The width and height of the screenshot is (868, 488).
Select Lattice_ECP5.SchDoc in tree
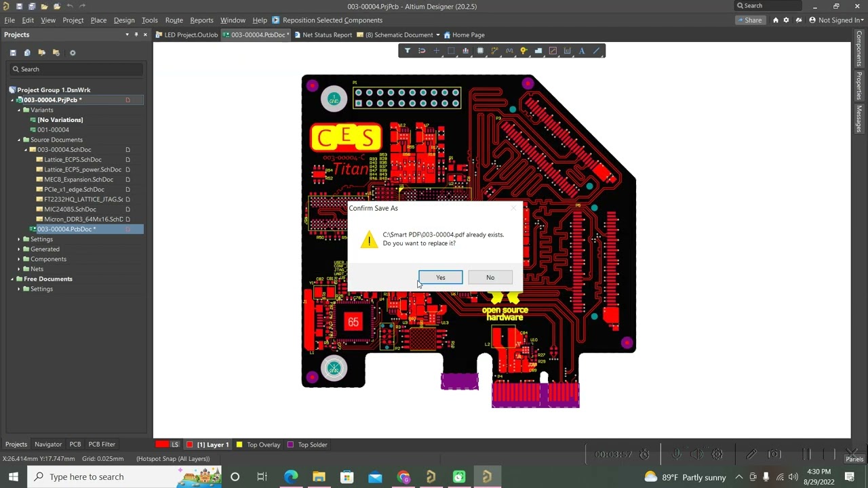pos(73,160)
